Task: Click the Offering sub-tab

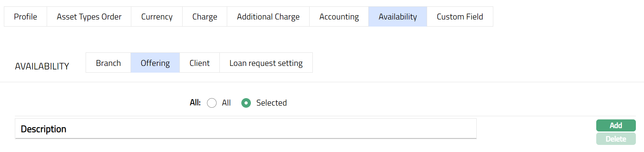Action: pyautogui.click(x=155, y=63)
